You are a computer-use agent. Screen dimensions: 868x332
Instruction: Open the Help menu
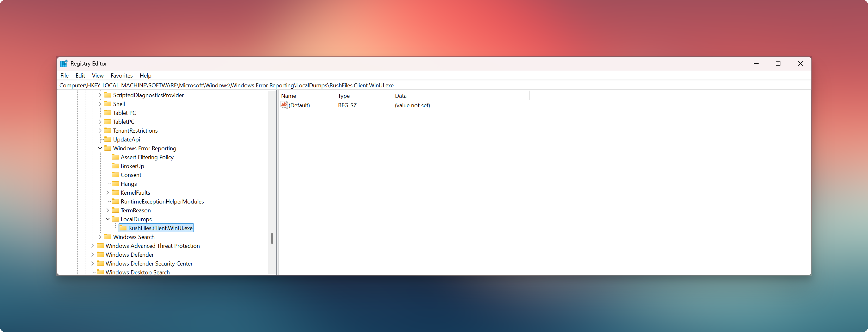145,76
